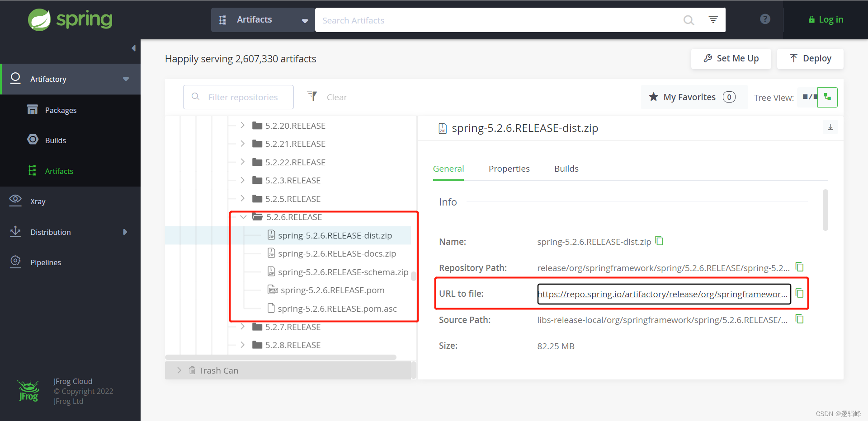Collapse the 5.2.6.RELEASE folder

coord(243,217)
